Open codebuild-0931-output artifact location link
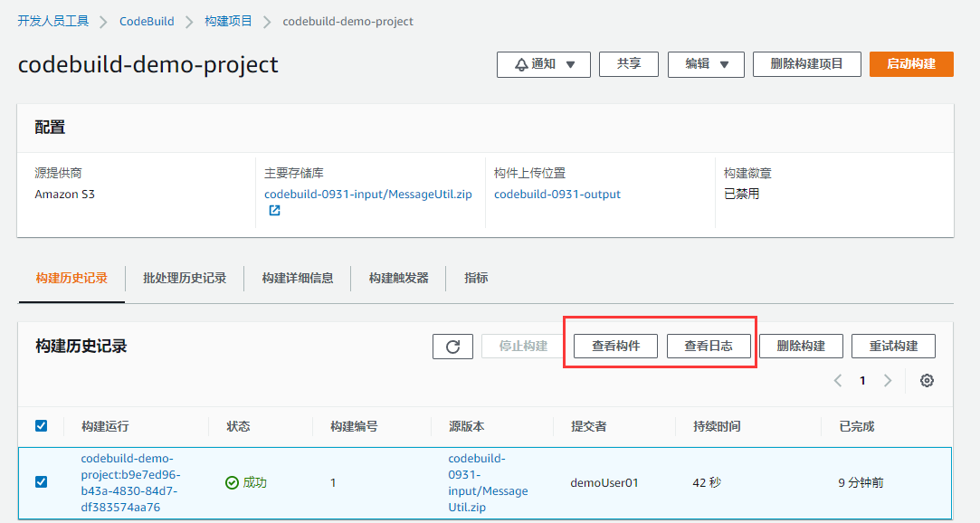The height and width of the screenshot is (523, 980). (557, 195)
